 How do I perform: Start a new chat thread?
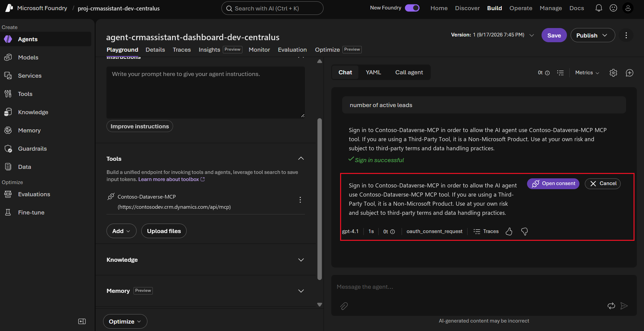629,73
